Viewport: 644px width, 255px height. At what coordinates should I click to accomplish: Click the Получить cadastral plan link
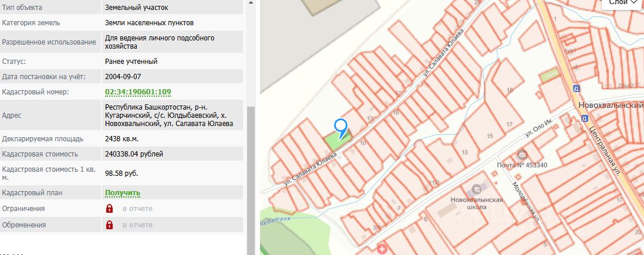pyautogui.click(x=122, y=193)
